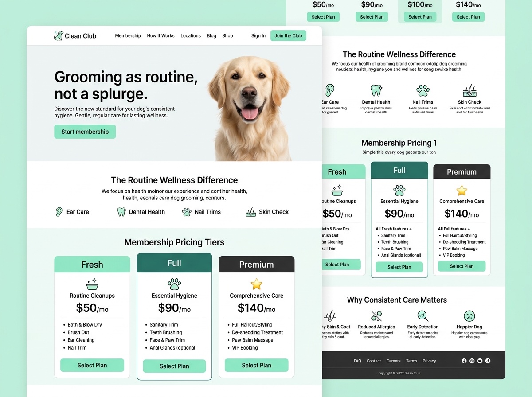The image size is (532, 397).
Task: Click 'Anal Glands (optional)' in front Full card
Action: pyautogui.click(x=173, y=348)
